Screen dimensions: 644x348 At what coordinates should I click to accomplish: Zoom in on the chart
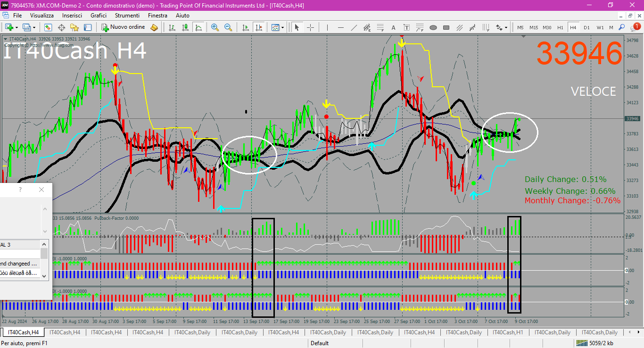[215, 27]
